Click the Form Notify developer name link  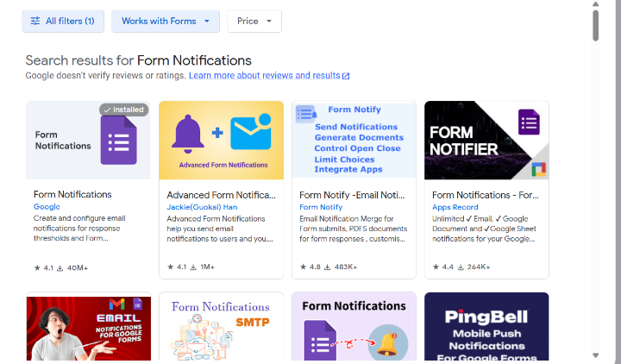(321, 207)
